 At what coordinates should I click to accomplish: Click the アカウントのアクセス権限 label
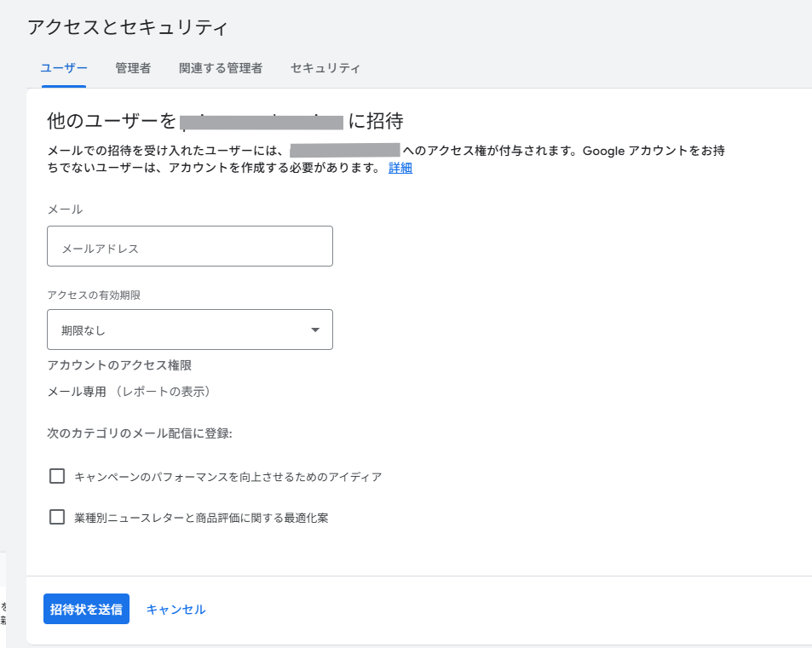[119, 365]
